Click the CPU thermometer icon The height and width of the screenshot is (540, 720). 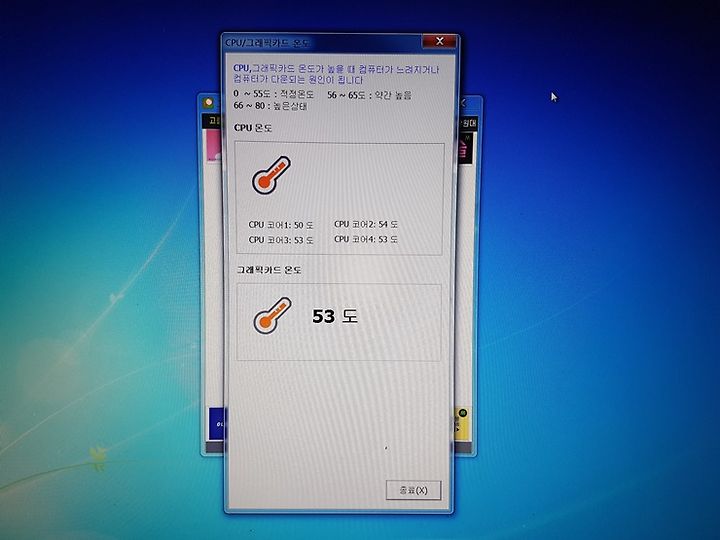271,175
